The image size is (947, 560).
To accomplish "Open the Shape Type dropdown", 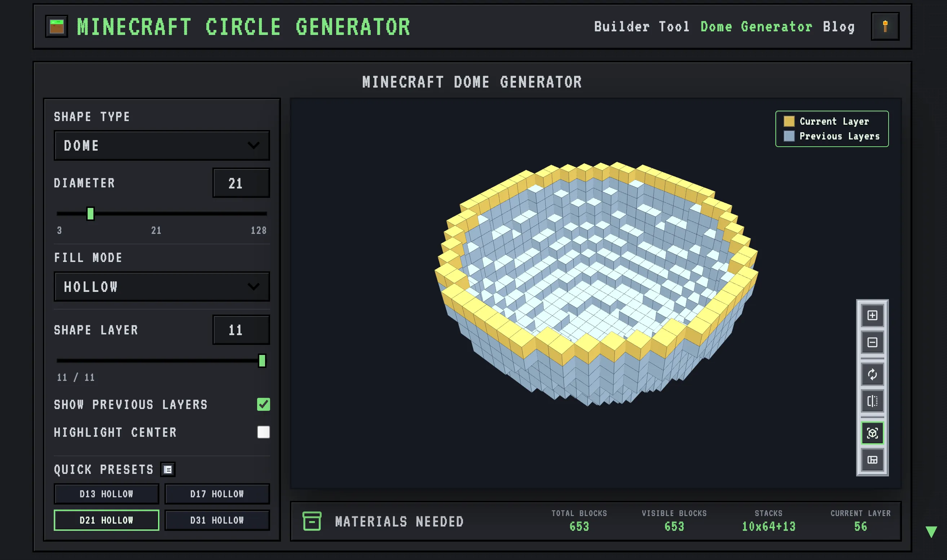I will pos(162,146).
